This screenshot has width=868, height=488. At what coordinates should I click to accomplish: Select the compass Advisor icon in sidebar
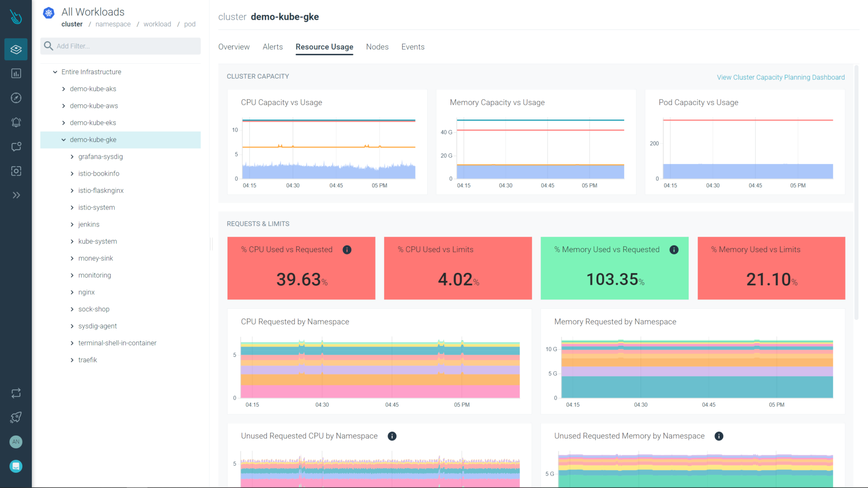tap(16, 98)
